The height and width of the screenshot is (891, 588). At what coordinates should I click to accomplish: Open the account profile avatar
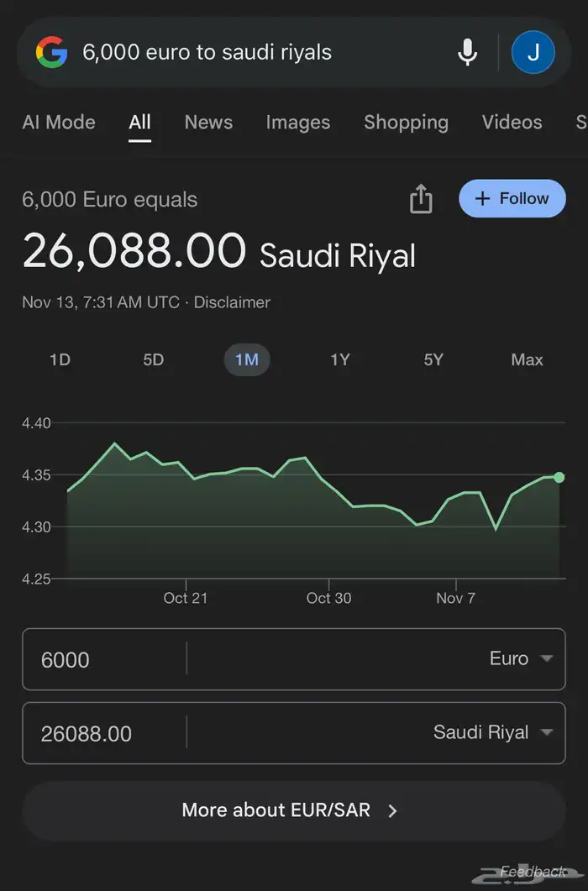[533, 53]
